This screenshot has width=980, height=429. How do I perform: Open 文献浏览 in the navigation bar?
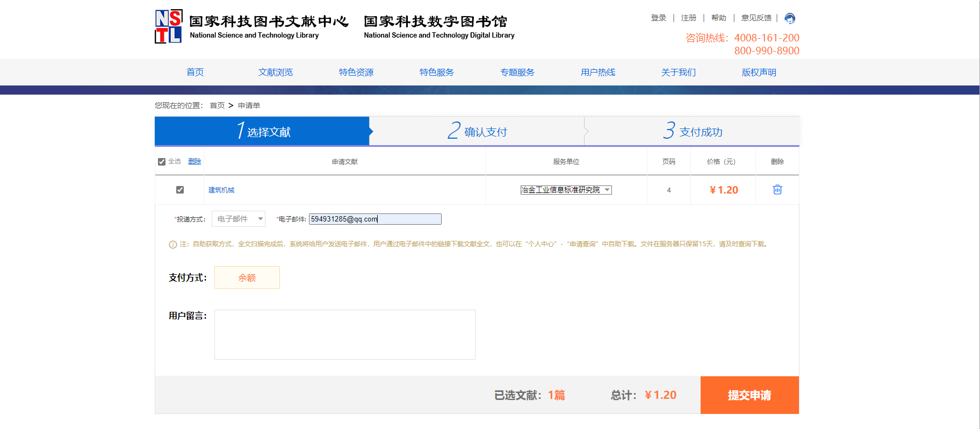(275, 72)
